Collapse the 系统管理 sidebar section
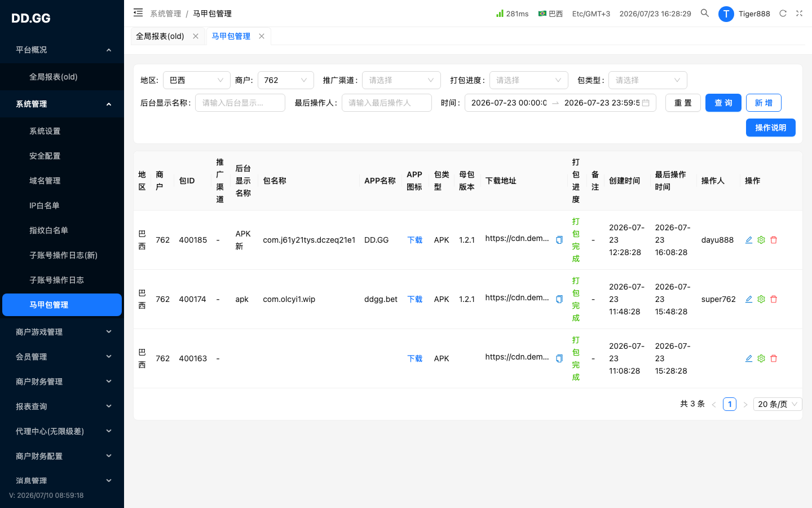 [62, 104]
